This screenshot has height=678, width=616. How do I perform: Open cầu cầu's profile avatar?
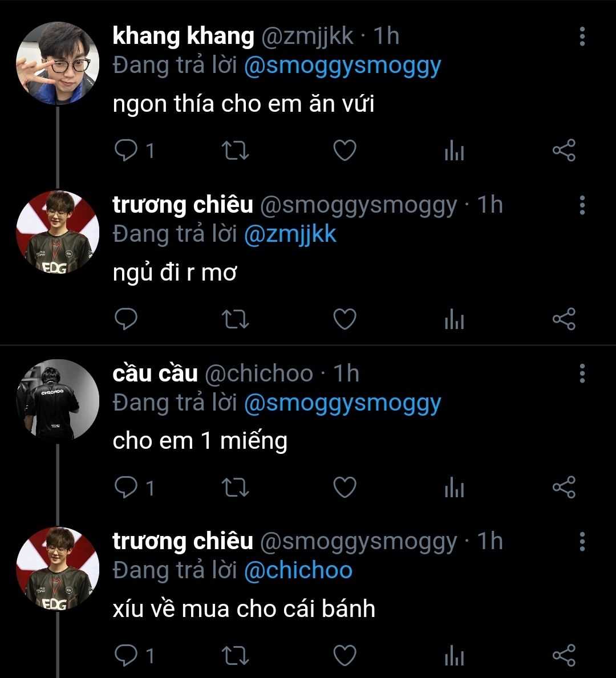click(58, 400)
